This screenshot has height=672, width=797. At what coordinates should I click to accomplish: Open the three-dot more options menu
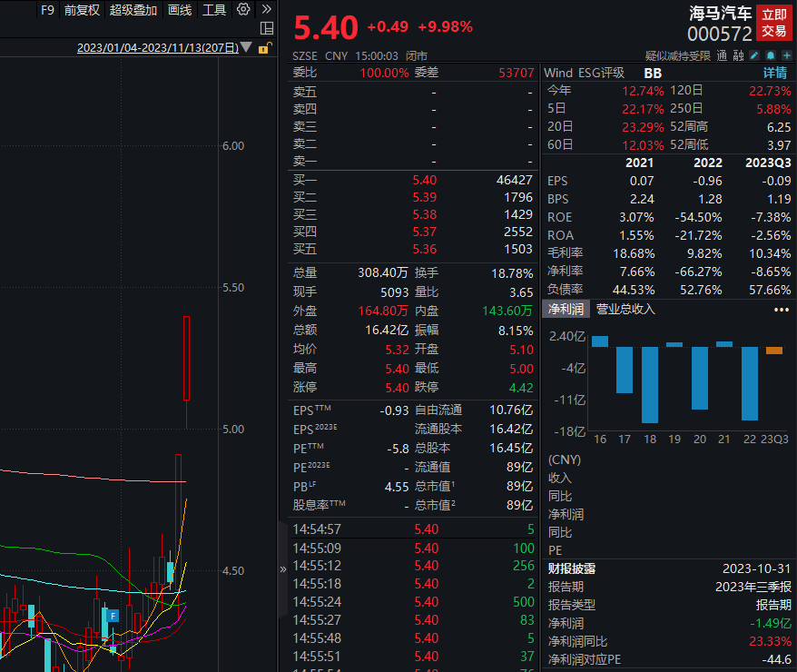tap(782, 310)
